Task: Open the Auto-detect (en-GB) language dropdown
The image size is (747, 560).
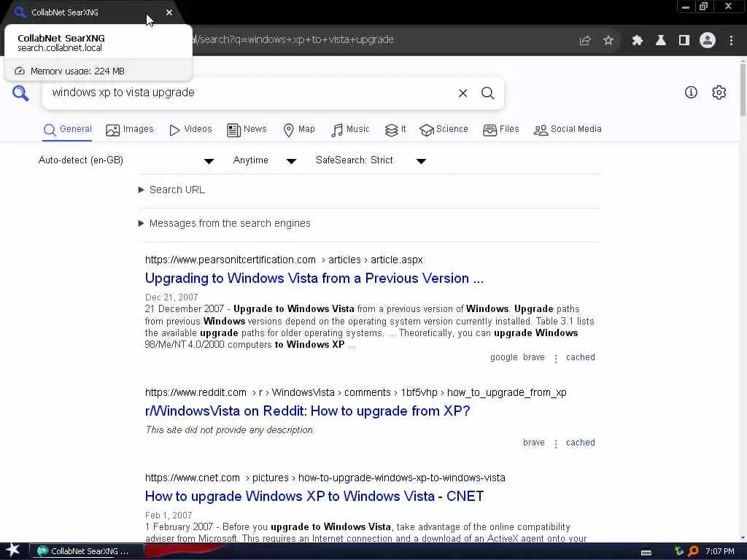Action: pos(125,160)
